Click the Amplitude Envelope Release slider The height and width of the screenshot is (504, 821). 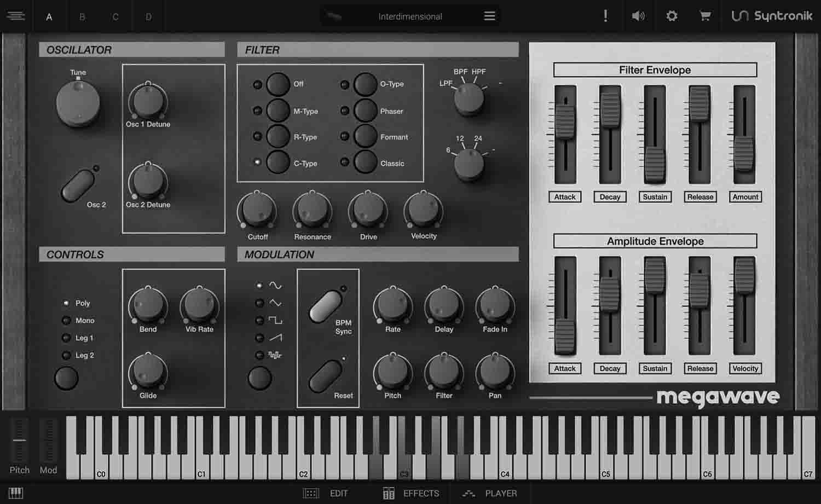coord(699,290)
